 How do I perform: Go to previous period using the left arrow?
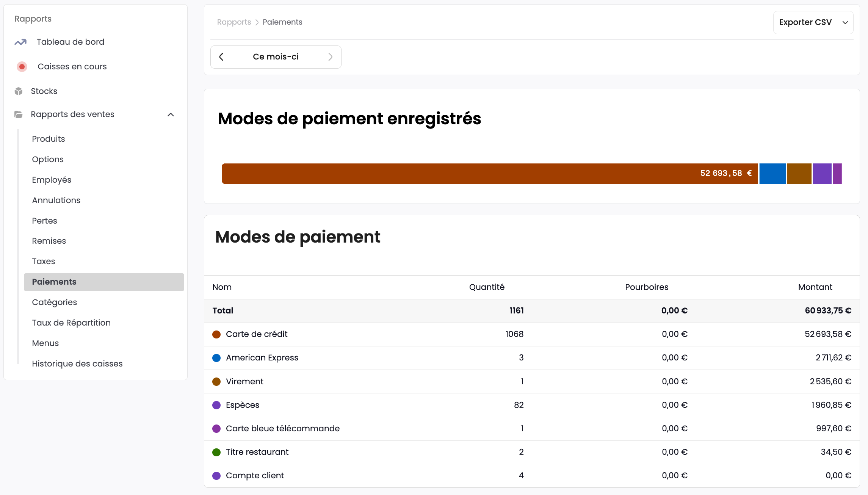pos(222,56)
